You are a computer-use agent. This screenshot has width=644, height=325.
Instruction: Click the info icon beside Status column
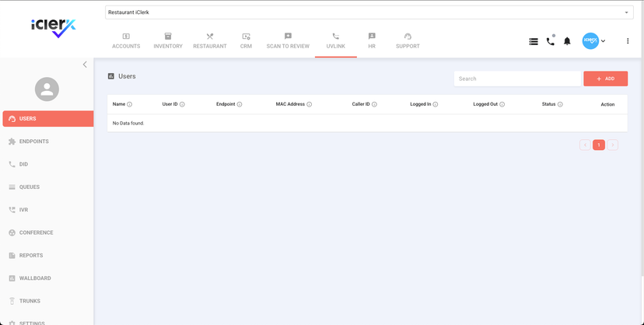(x=560, y=104)
